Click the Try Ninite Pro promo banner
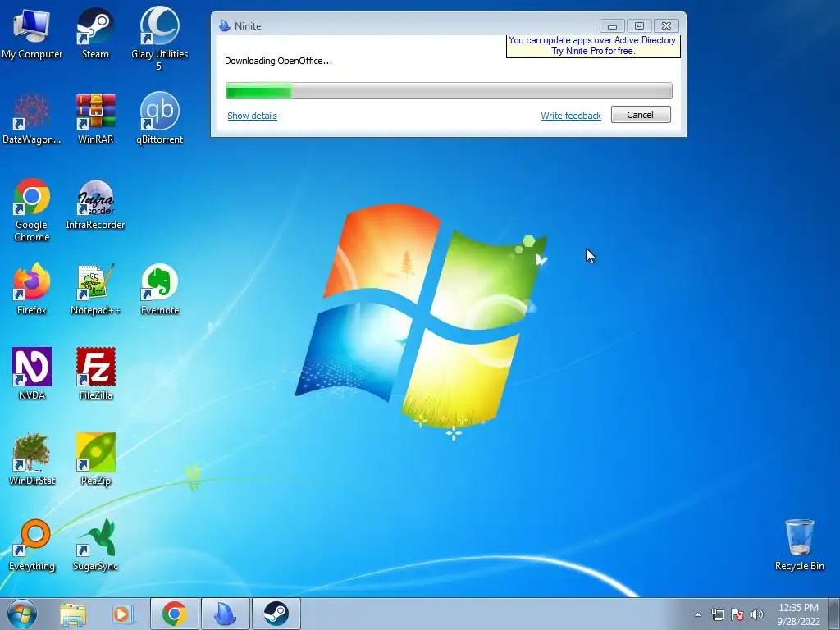This screenshot has height=630, width=840. 593,46
